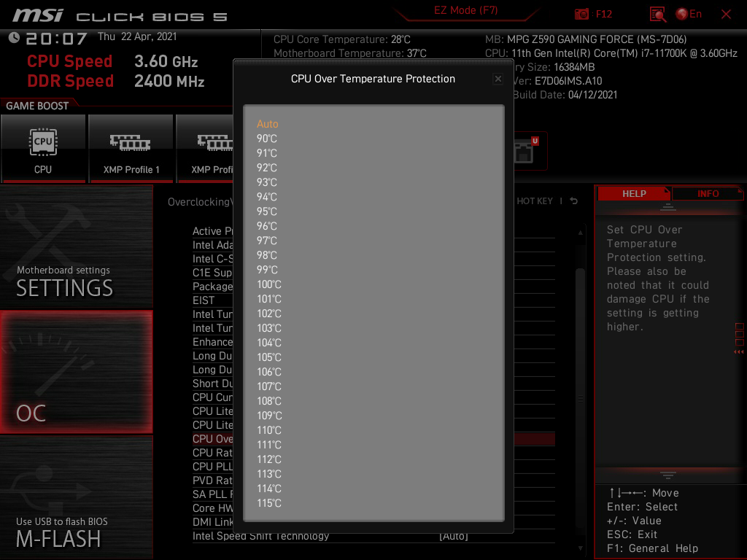Image resolution: width=747 pixels, height=560 pixels.
Task: Choose 92°C option
Action: pos(267,168)
